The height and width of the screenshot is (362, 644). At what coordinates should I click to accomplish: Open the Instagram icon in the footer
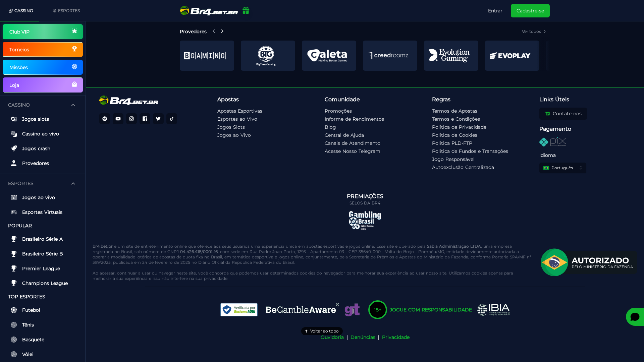pyautogui.click(x=131, y=119)
